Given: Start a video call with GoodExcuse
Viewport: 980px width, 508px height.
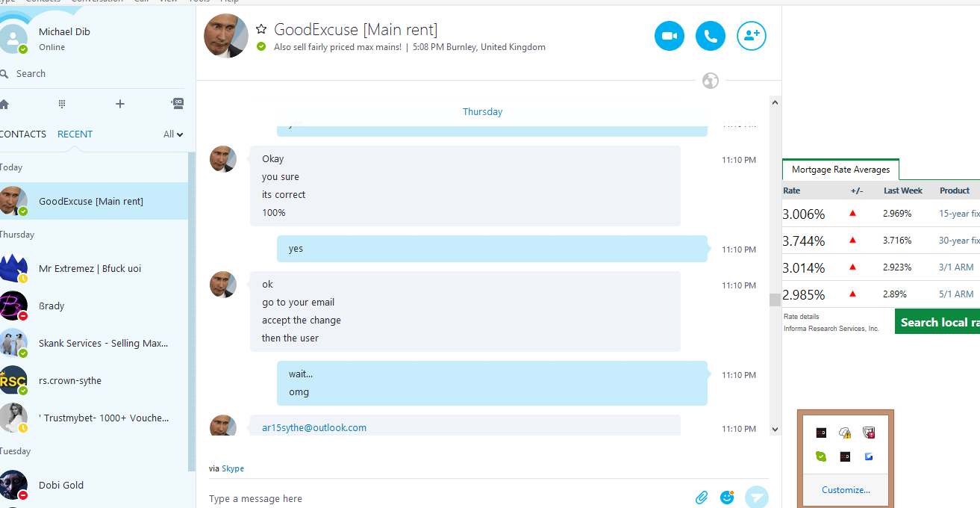Looking at the screenshot, I should (x=670, y=36).
